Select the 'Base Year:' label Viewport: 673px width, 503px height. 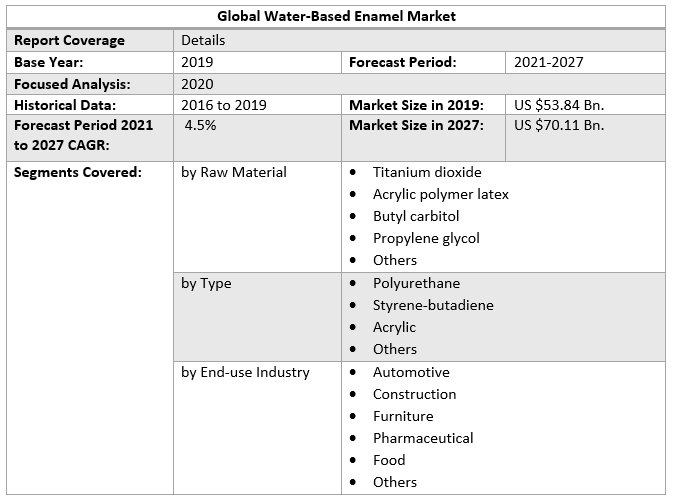[49, 62]
